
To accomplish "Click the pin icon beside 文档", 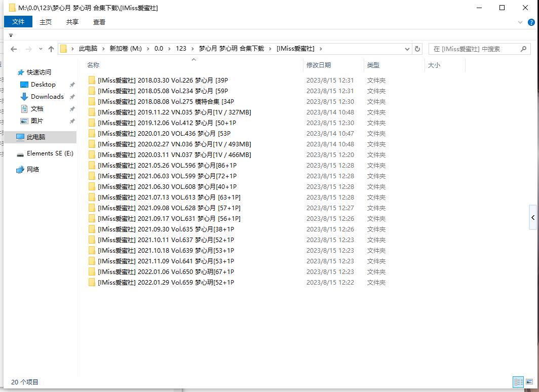I will coord(72,109).
